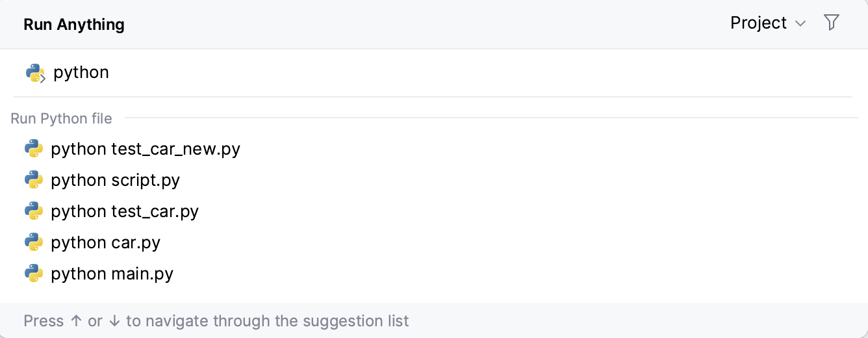Click the down arrow hint in footer

point(114,321)
